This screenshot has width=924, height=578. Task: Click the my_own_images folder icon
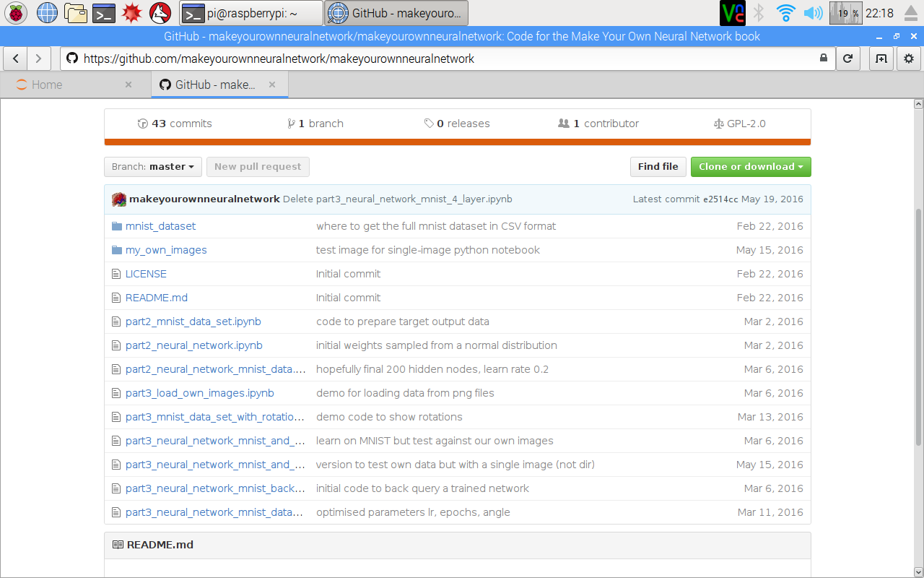pos(117,250)
